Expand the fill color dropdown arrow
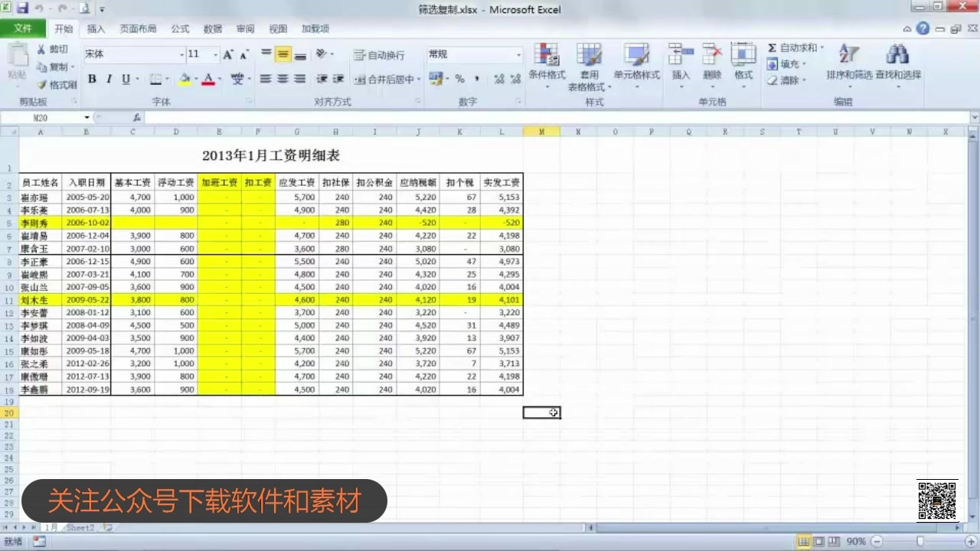The height and width of the screenshot is (551, 980). click(196, 79)
